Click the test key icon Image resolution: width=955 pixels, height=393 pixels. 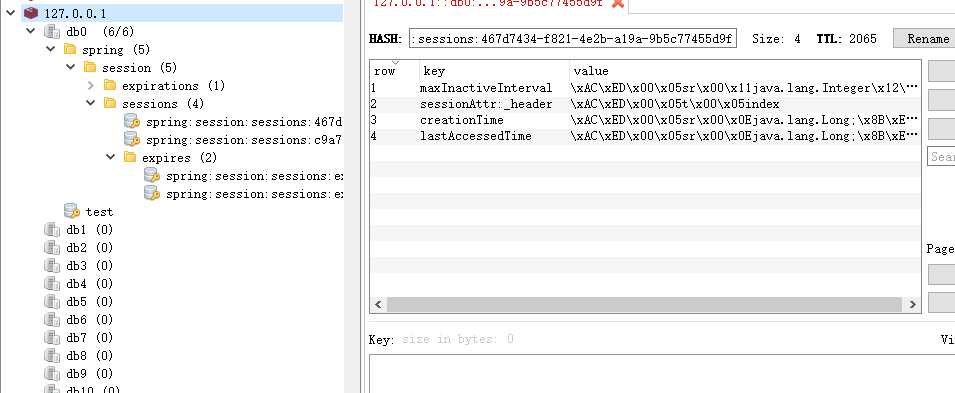click(x=72, y=211)
